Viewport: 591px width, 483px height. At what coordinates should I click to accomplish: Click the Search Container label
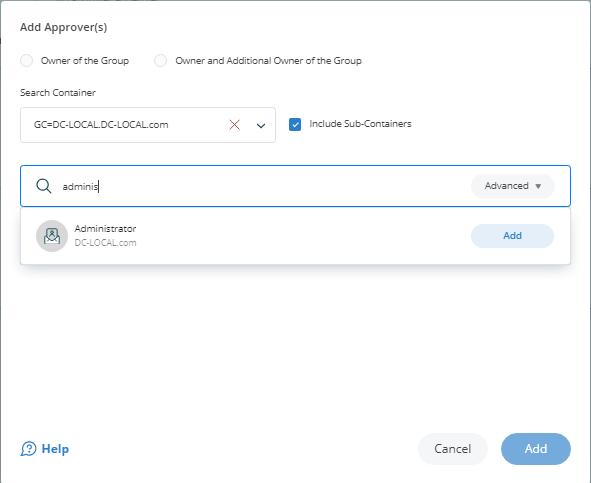pos(58,92)
